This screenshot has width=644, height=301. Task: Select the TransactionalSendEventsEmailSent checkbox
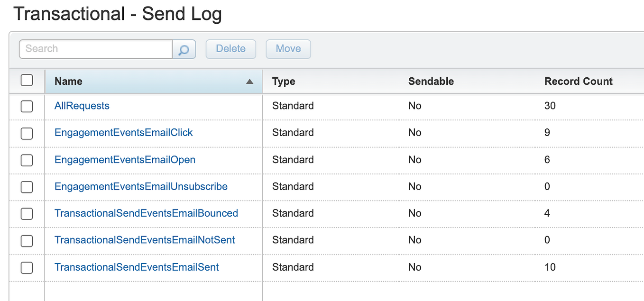(27, 268)
